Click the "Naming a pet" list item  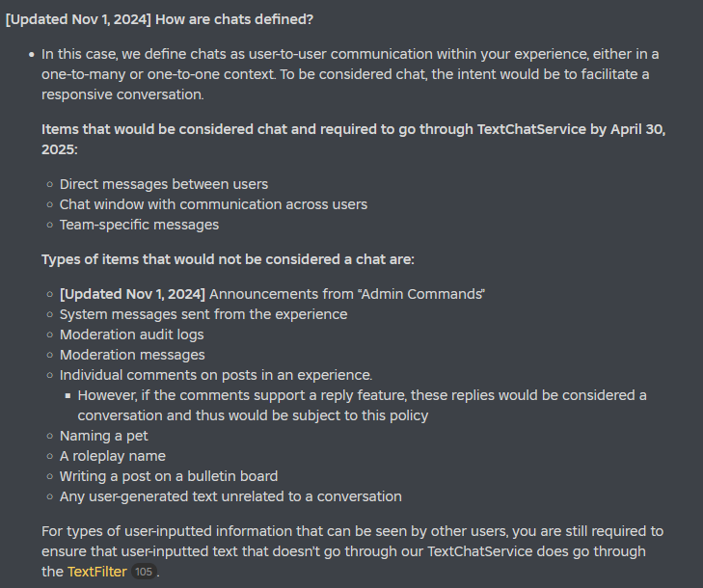coord(103,436)
